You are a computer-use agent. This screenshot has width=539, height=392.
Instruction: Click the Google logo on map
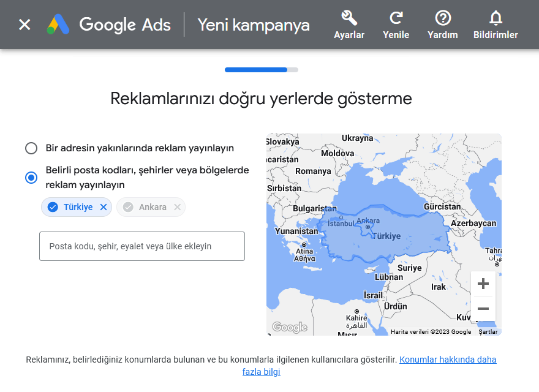click(x=290, y=327)
